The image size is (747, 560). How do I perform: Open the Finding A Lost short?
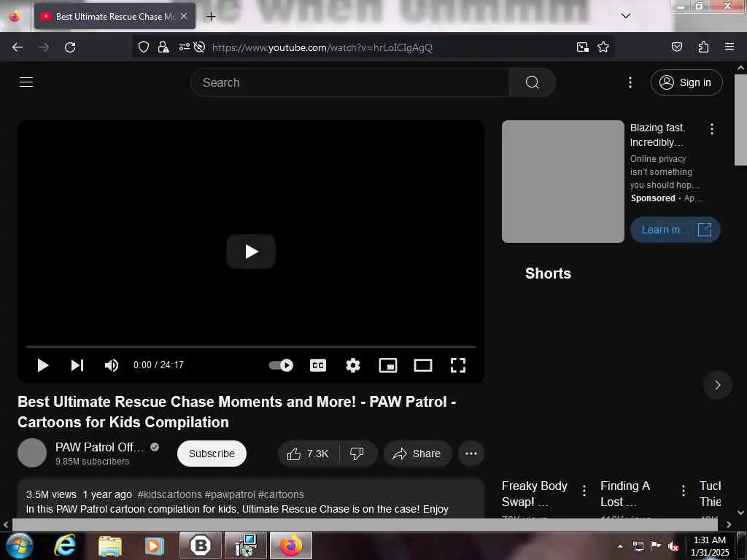(625, 494)
